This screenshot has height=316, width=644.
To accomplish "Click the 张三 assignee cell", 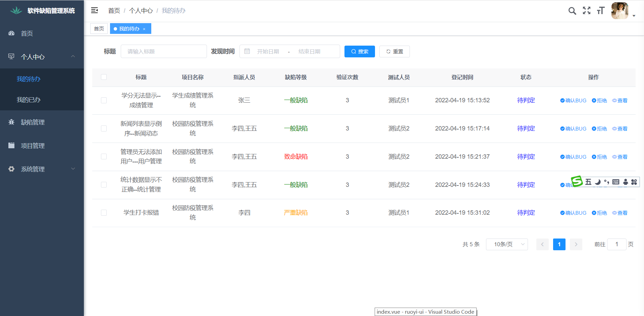I will pyautogui.click(x=244, y=100).
